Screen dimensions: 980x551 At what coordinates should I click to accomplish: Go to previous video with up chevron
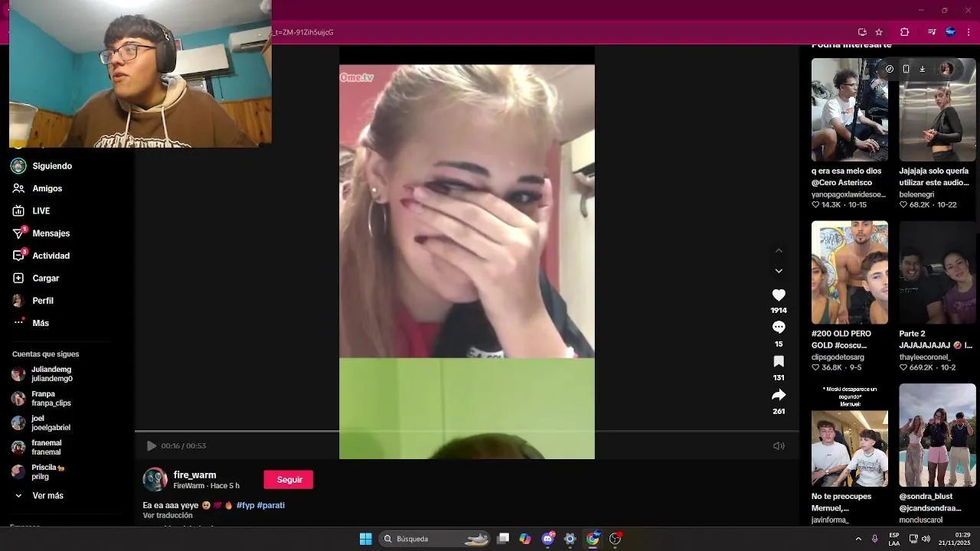(779, 250)
